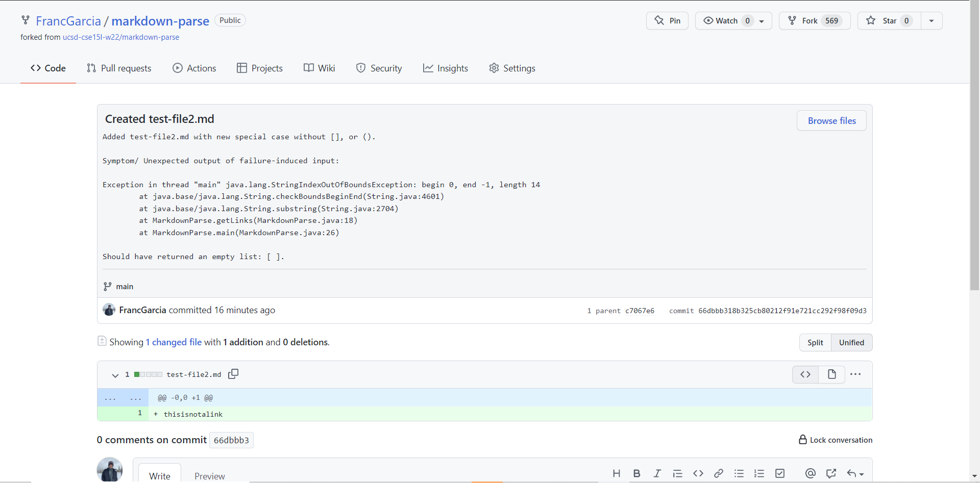Viewport: 980px width, 483px height.
Task: Click the scrollbar down arrow
Action: [x=974, y=477]
